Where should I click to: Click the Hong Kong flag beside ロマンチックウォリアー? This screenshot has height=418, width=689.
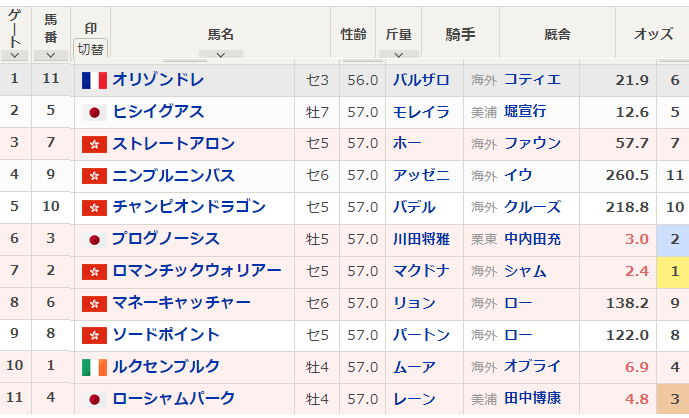94,272
